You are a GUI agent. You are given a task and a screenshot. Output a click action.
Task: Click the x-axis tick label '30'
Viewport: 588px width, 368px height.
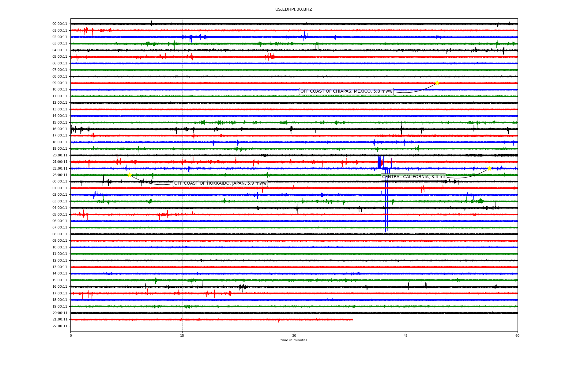tap(294, 335)
